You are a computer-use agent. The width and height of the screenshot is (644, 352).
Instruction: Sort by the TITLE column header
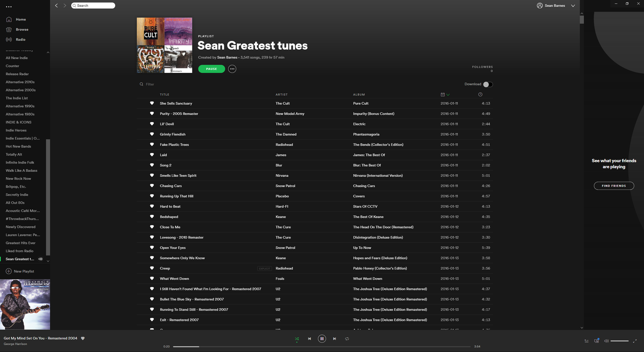[165, 95]
